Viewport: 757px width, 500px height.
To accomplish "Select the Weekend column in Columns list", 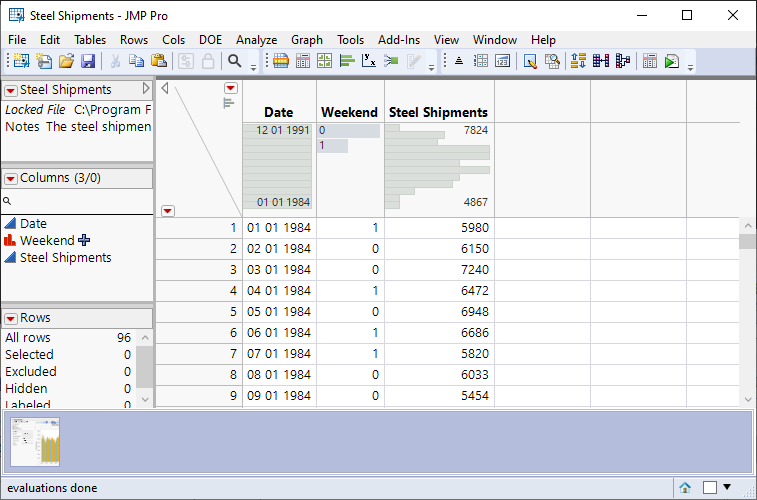I will (x=47, y=240).
